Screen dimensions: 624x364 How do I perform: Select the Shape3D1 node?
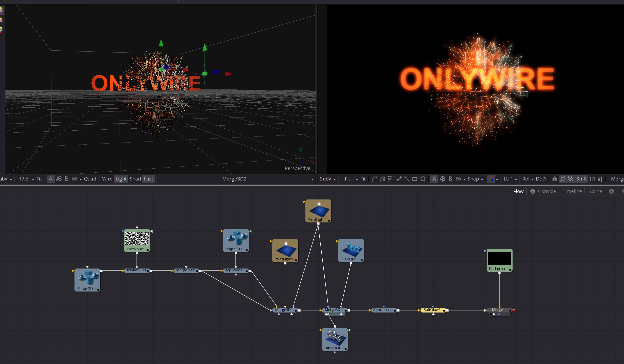coord(87,280)
